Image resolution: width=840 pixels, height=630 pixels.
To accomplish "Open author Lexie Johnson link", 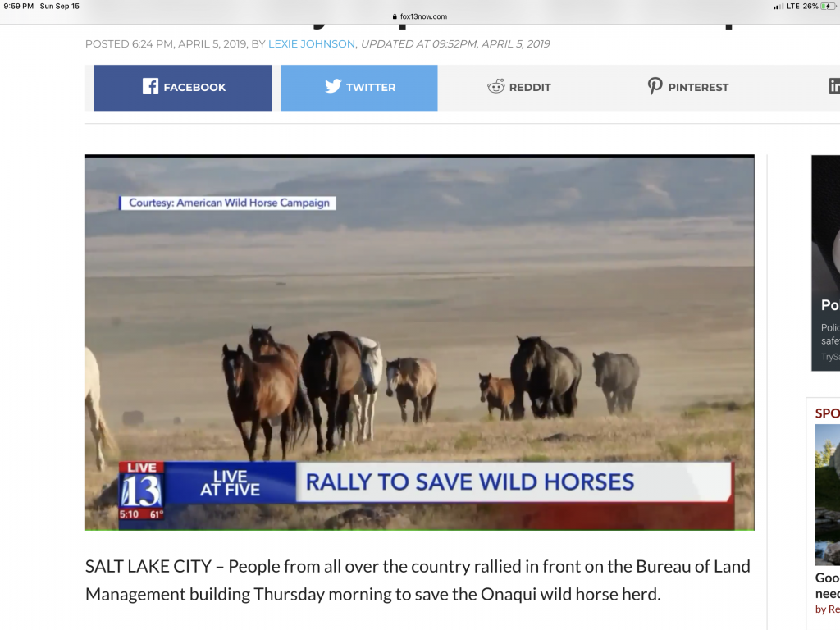I will tap(311, 44).
